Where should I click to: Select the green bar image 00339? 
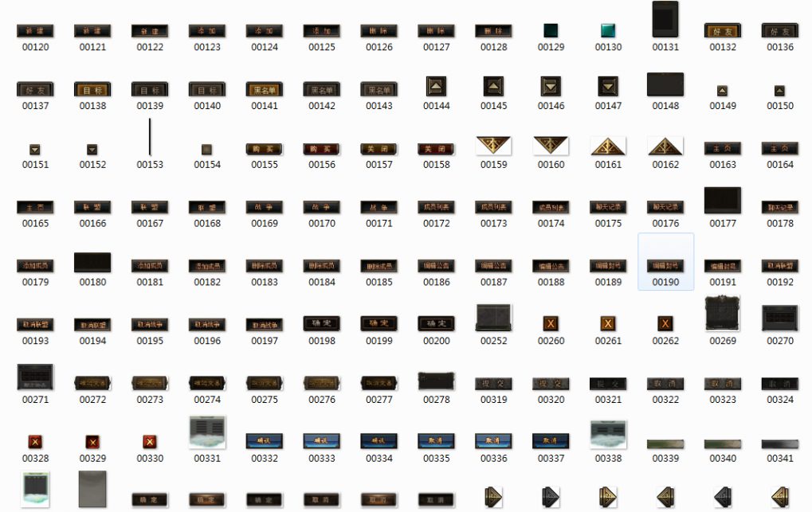[x=665, y=444]
